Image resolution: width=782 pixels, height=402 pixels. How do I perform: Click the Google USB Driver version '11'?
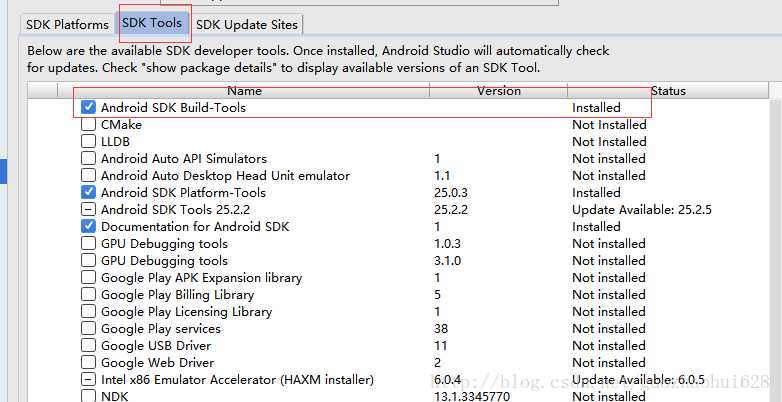(x=440, y=346)
